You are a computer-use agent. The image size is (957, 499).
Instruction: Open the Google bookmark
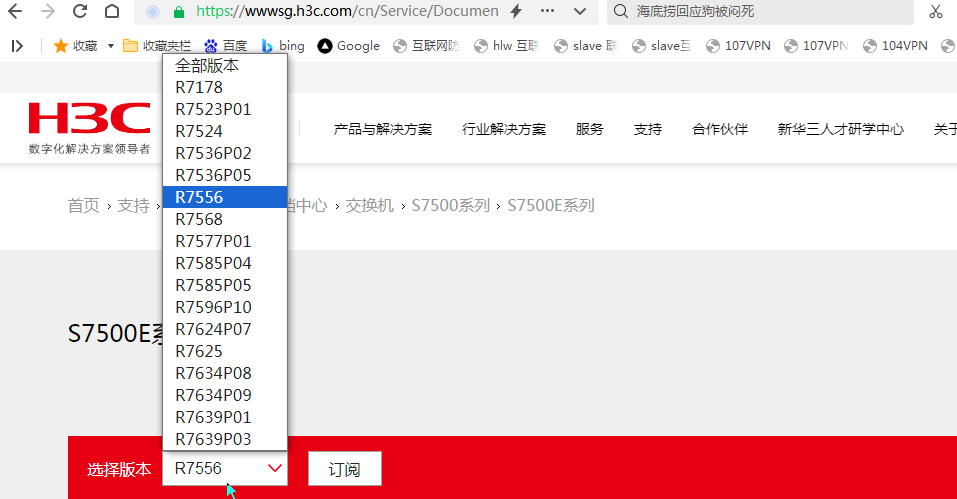(348, 46)
